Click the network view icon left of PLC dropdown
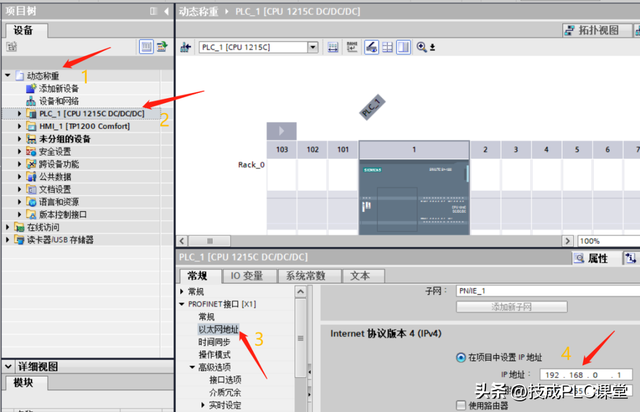 pos(186,47)
